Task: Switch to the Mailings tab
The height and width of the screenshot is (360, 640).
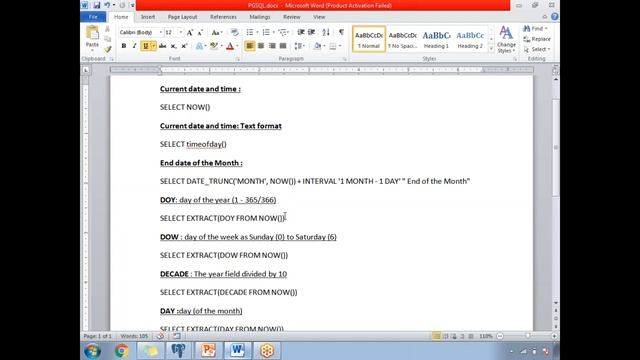Action: 260,17
